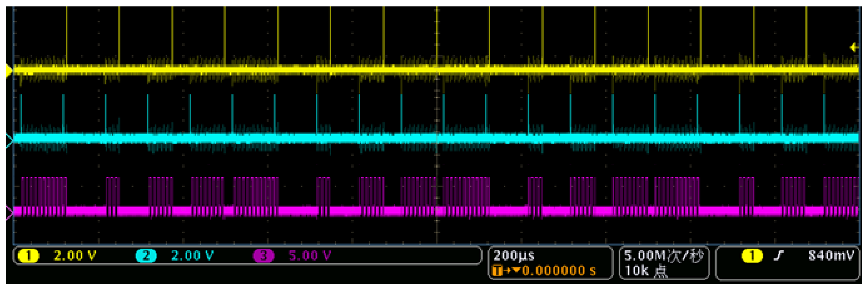Click the cyan channel 2 ground marker
Screen dimensions: 868x290
(x=9, y=141)
